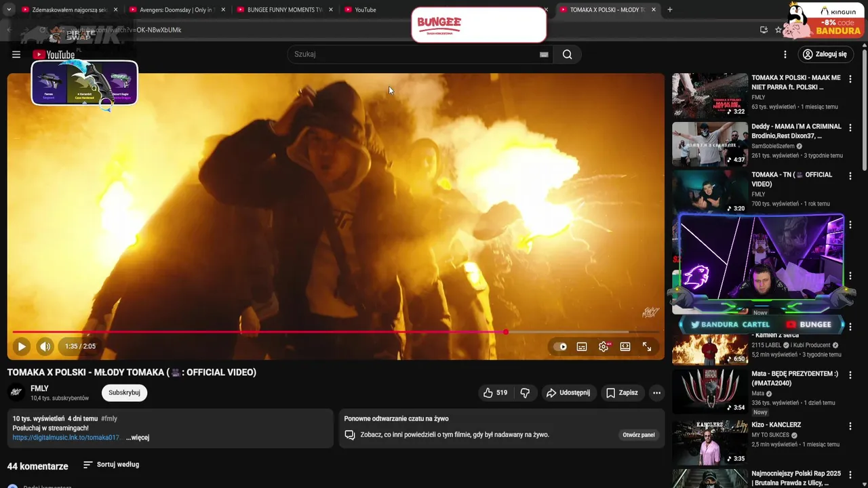Click the search magnifier button
The width and height of the screenshot is (868, 488).
(x=567, y=54)
